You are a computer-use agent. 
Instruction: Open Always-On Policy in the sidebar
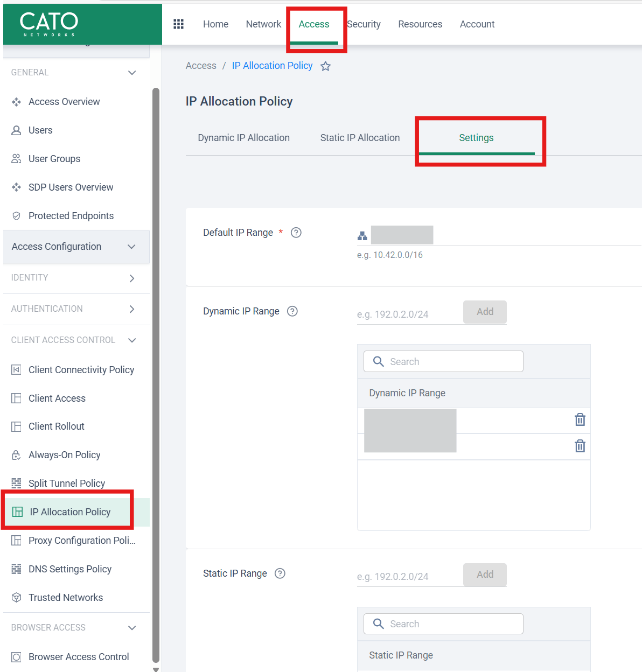click(64, 455)
